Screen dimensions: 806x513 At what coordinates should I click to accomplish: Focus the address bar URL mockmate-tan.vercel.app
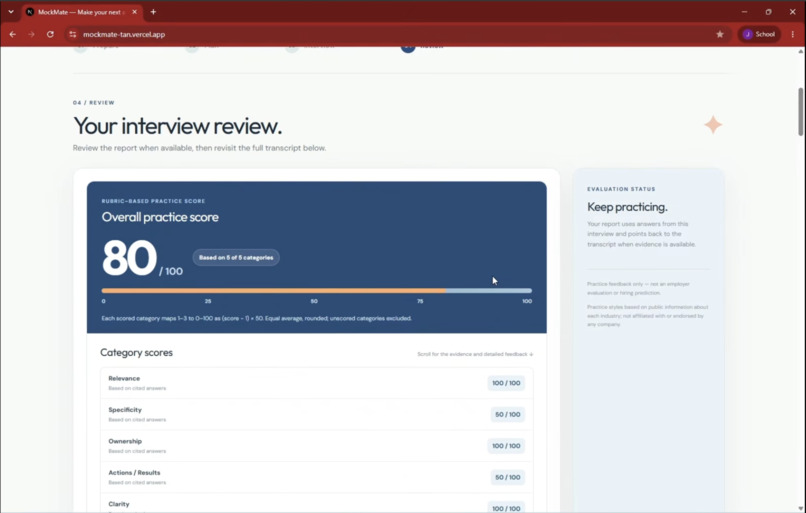124,34
